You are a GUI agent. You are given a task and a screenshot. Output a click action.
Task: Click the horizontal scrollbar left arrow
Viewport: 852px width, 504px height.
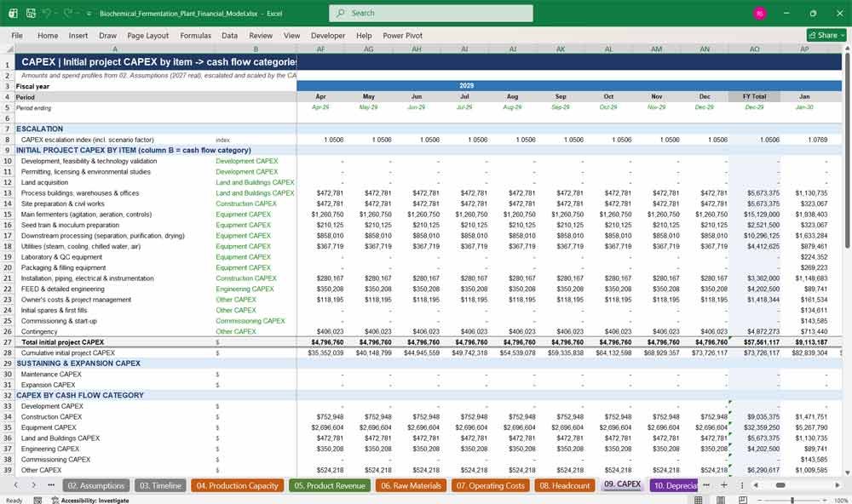pos(756,485)
